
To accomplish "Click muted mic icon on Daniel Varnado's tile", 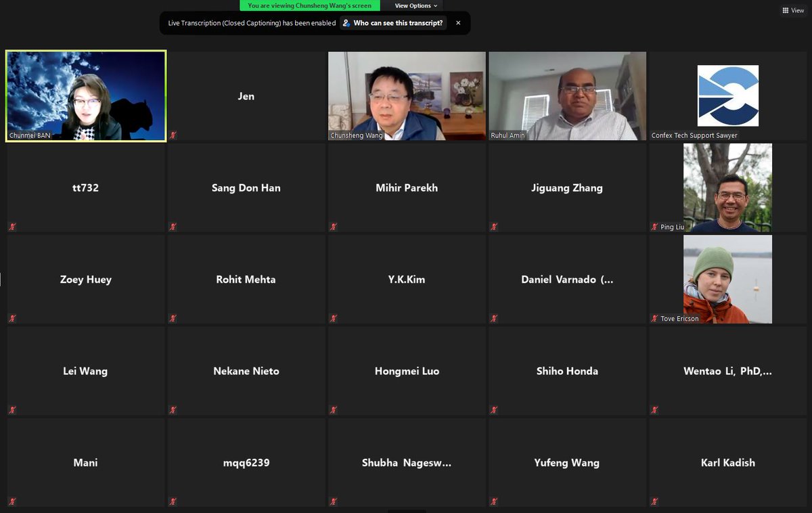I will pyautogui.click(x=494, y=318).
